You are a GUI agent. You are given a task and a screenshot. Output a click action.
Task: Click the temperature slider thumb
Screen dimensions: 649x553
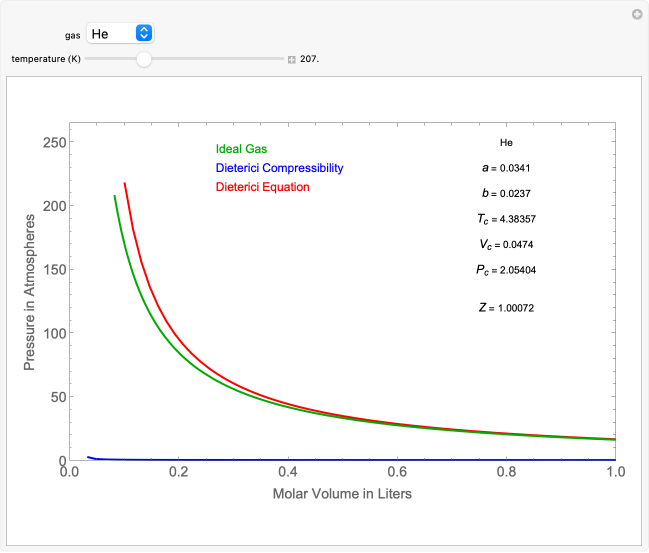144,59
